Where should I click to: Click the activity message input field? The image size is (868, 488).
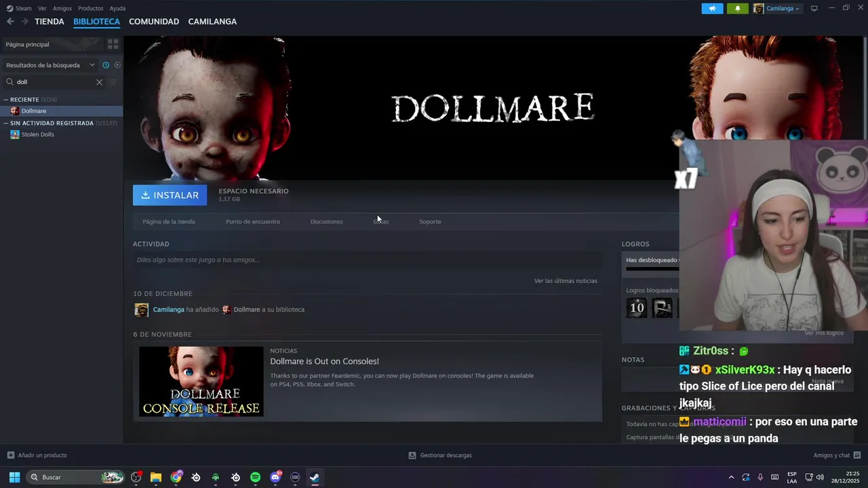click(368, 260)
